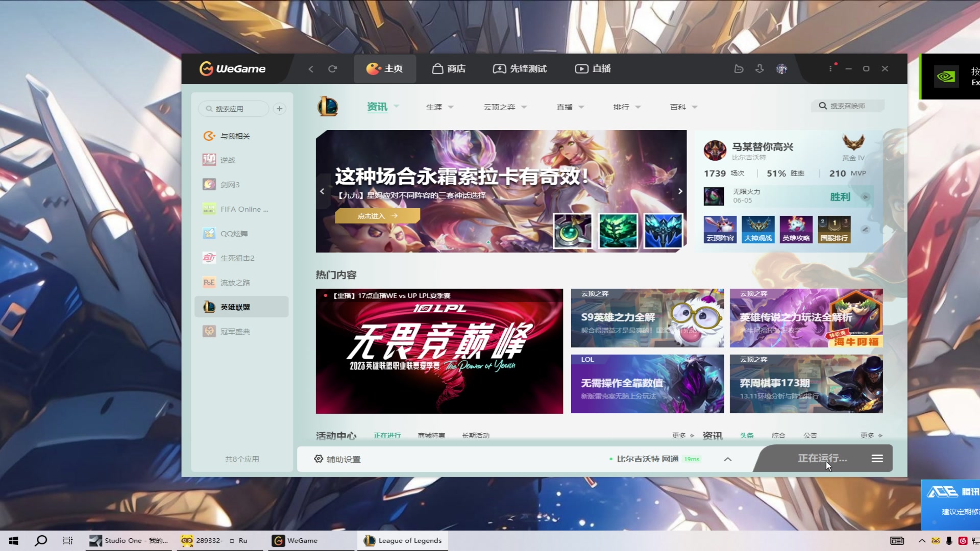Viewport: 980px width, 551px height.
Task: Open 辅助设置 assist settings
Action: pyautogui.click(x=337, y=459)
